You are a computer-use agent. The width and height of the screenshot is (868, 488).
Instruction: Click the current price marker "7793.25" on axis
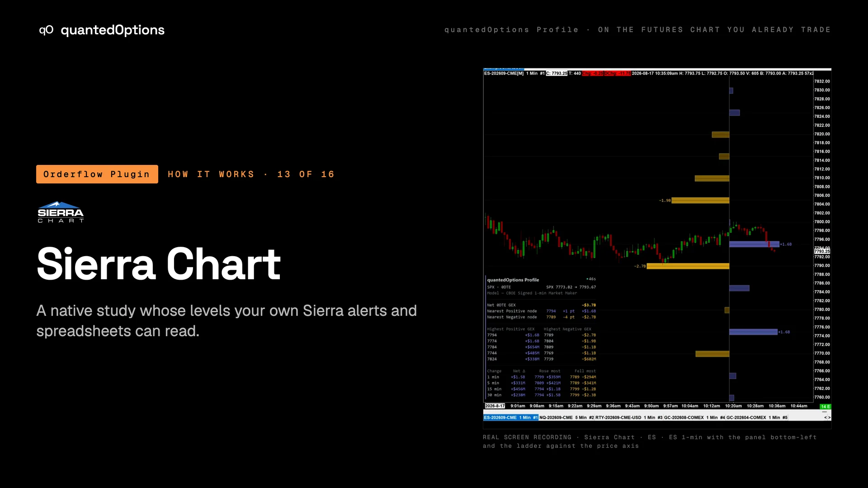click(x=822, y=251)
